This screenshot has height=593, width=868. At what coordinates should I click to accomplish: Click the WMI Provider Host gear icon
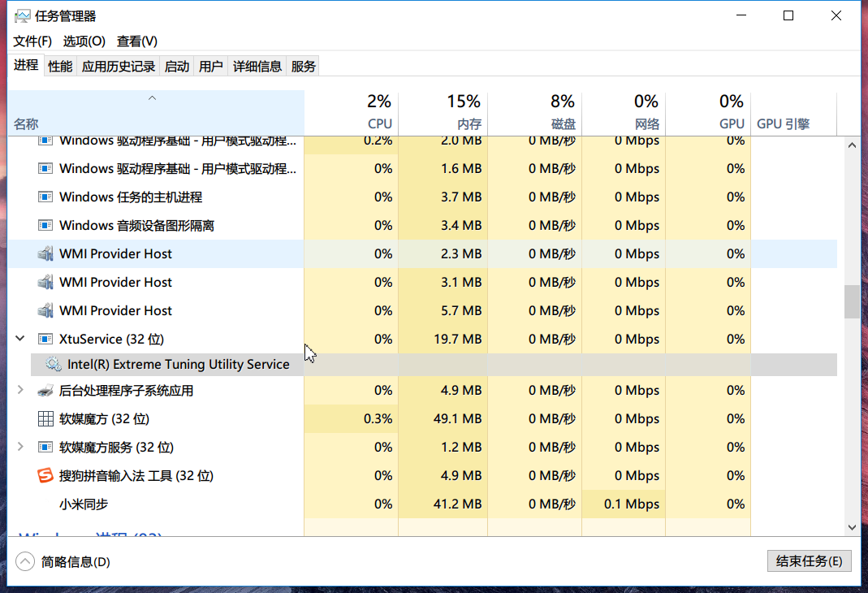coord(45,253)
